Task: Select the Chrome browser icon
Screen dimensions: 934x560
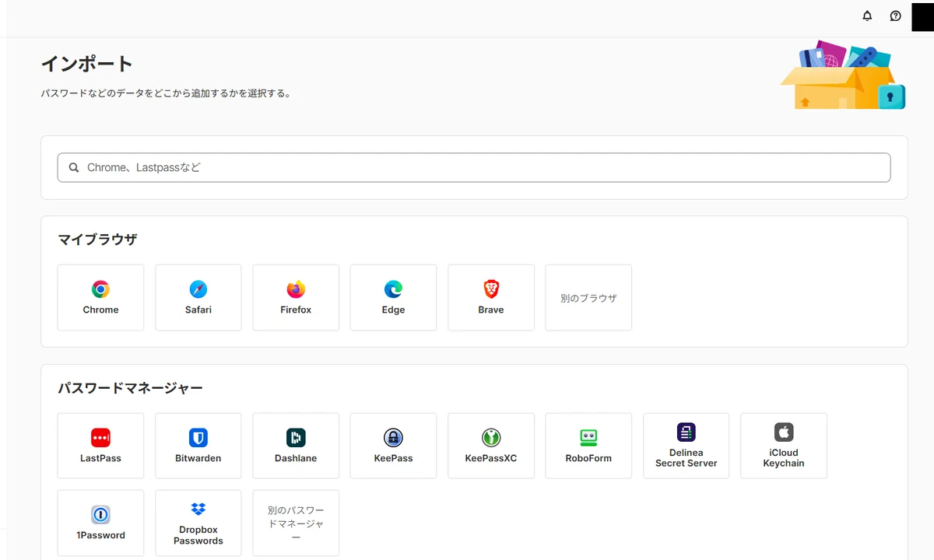Action: [x=100, y=289]
